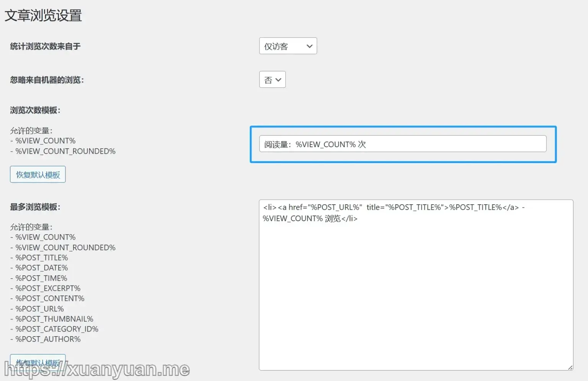Click %POST_TITLE% in the variable list

pyautogui.click(x=42, y=258)
